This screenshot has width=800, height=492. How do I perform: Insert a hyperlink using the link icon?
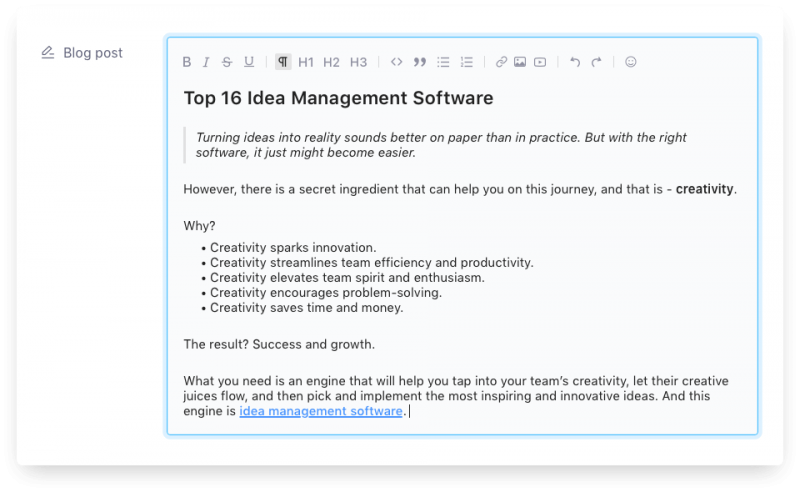[502, 62]
